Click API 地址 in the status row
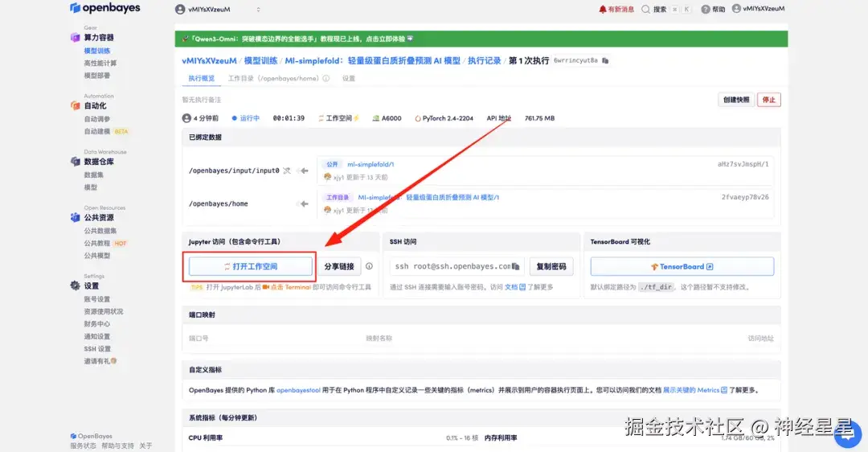Image resolution: width=868 pixels, height=452 pixels. pos(499,118)
